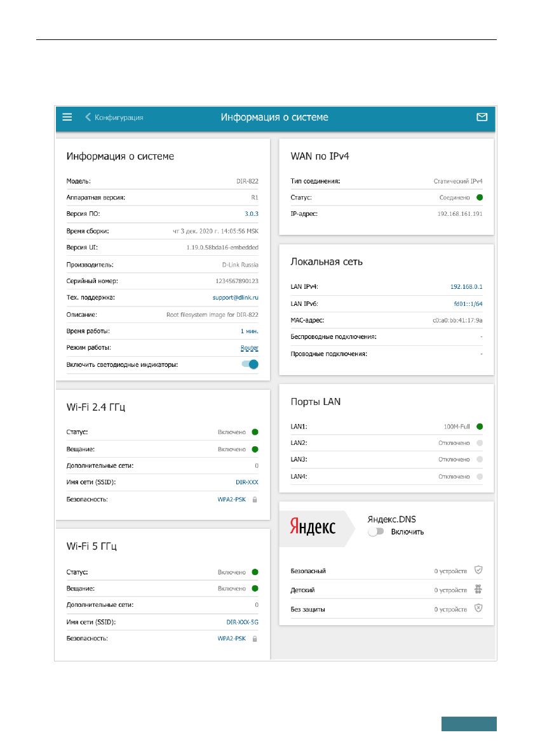Click the Wi-Fi 2.4 ГГц Статус green dot

(255, 432)
